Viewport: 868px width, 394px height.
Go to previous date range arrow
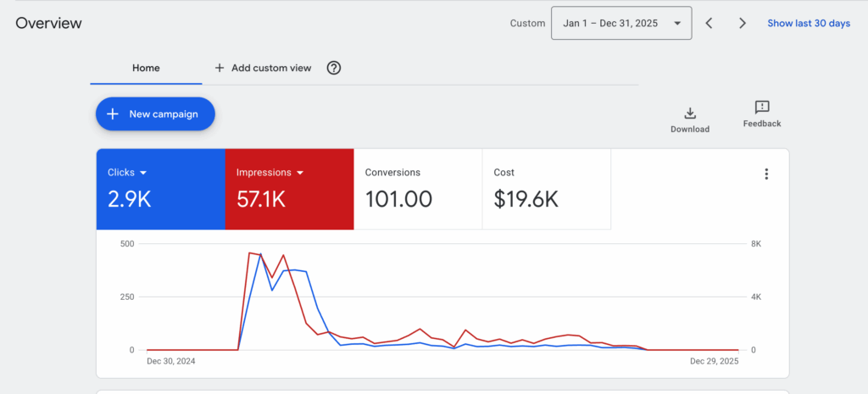[x=709, y=23]
